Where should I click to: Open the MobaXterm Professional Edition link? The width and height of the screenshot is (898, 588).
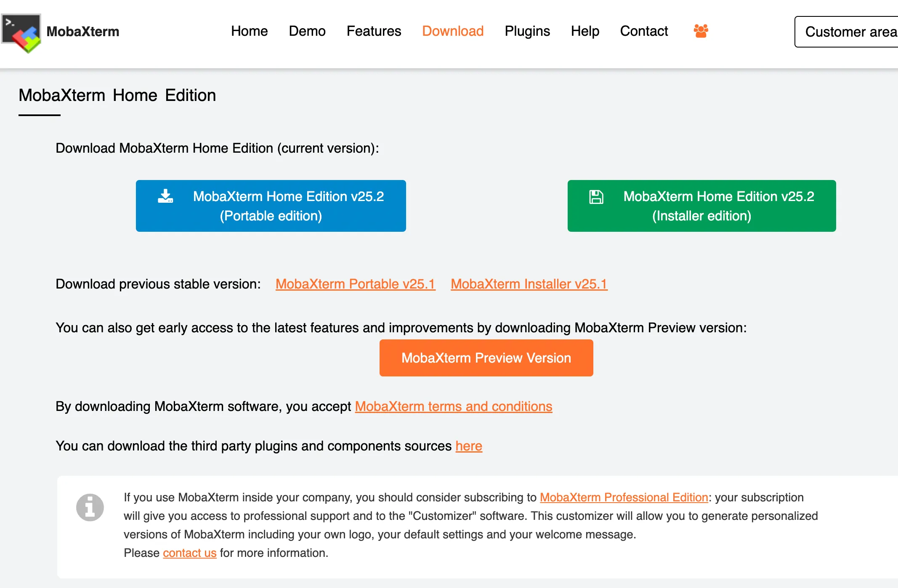click(x=624, y=497)
